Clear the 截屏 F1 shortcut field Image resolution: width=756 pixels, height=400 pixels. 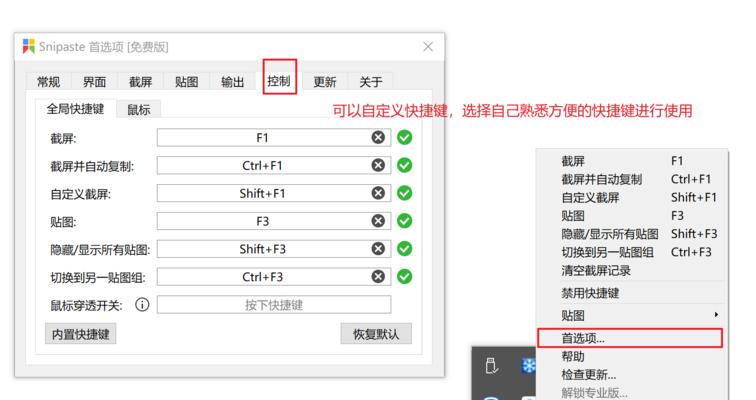point(378,138)
